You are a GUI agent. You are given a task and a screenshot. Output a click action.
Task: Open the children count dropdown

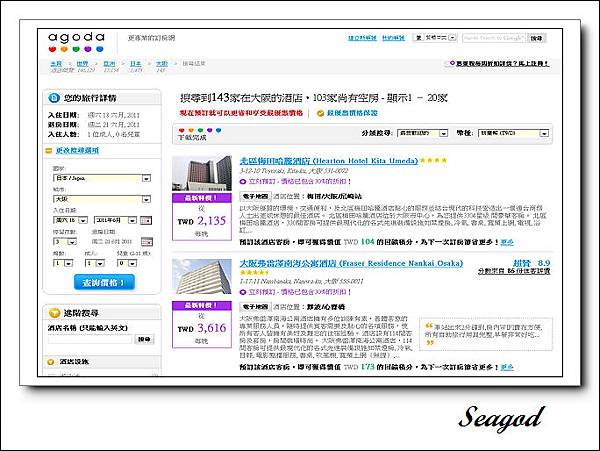[127, 263]
